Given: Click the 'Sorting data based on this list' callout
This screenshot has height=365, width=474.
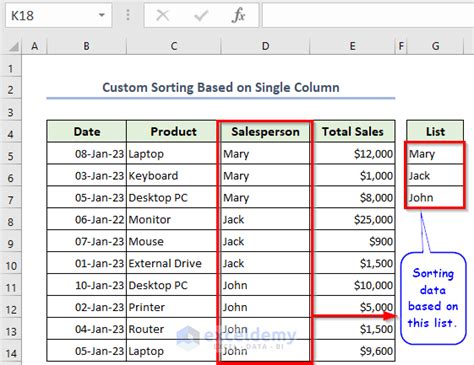Looking at the screenshot, I should click(x=433, y=298).
